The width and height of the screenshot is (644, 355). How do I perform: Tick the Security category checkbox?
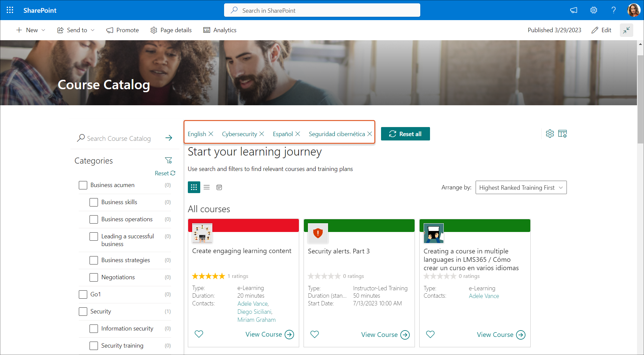click(x=83, y=311)
